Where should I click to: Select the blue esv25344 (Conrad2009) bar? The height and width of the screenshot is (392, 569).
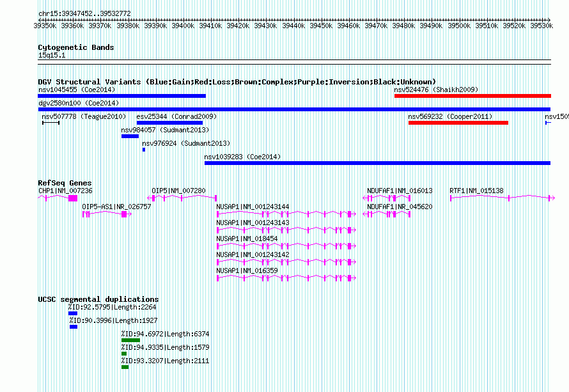point(169,123)
